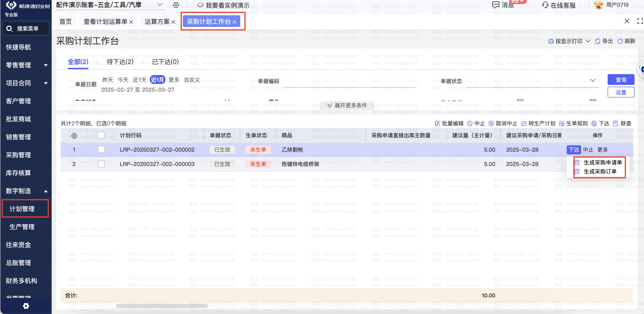This screenshot has width=644, height=314.
Task: Tick checkbox for row LRP-20250327-002-000003
Action: tap(101, 164)
